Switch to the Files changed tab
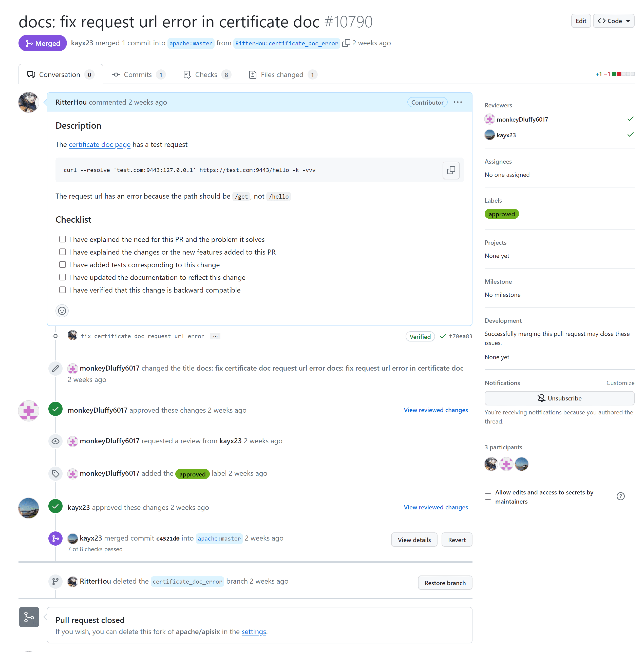Viewport: 644px width, 652px height. click(283, 74)
